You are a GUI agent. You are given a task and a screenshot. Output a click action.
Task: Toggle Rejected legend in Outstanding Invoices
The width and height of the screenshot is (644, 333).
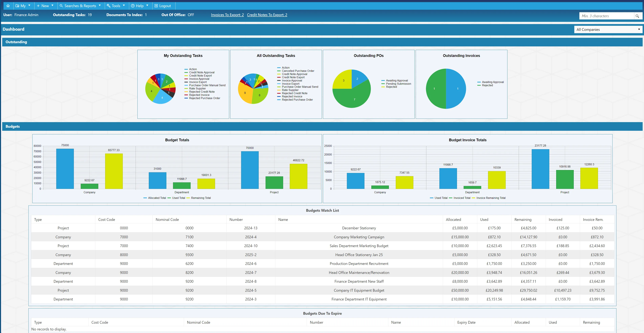[x=485, y=85]
